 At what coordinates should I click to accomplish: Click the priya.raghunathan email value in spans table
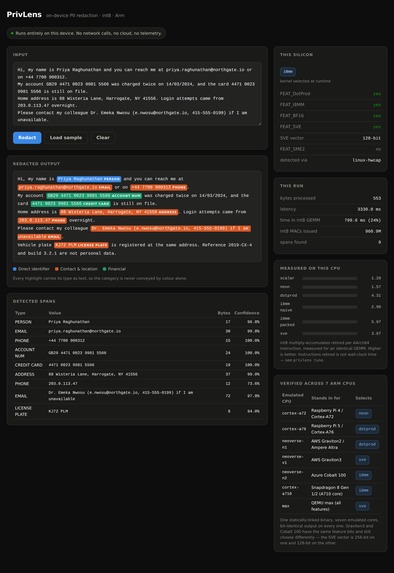coord(84,331)
